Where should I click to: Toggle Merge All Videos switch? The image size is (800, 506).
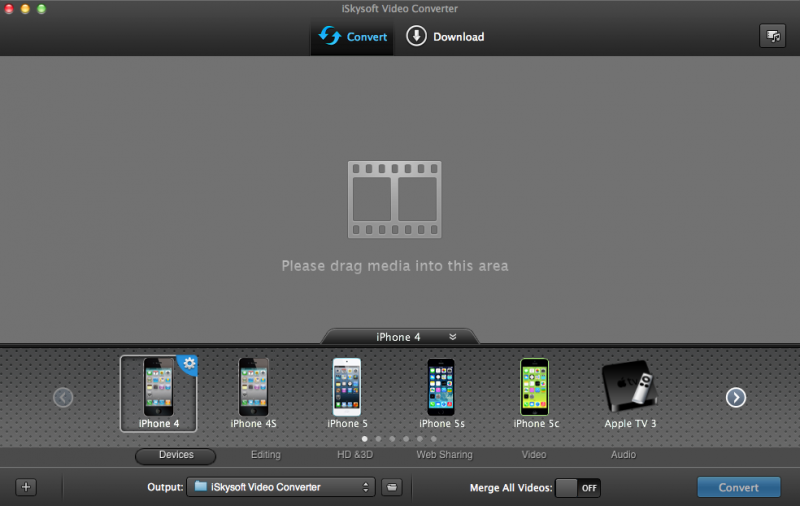click(x=578, y=488)
